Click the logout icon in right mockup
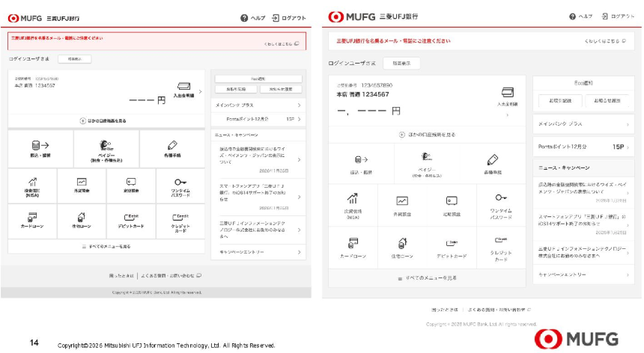 coord(604,16)
